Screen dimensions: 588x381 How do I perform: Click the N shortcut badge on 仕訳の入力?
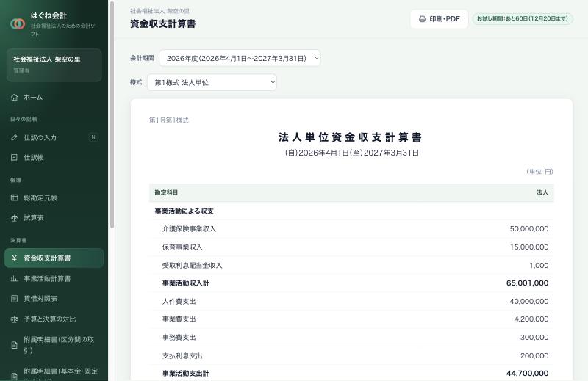pyautogui.click(x=93, y=137)
